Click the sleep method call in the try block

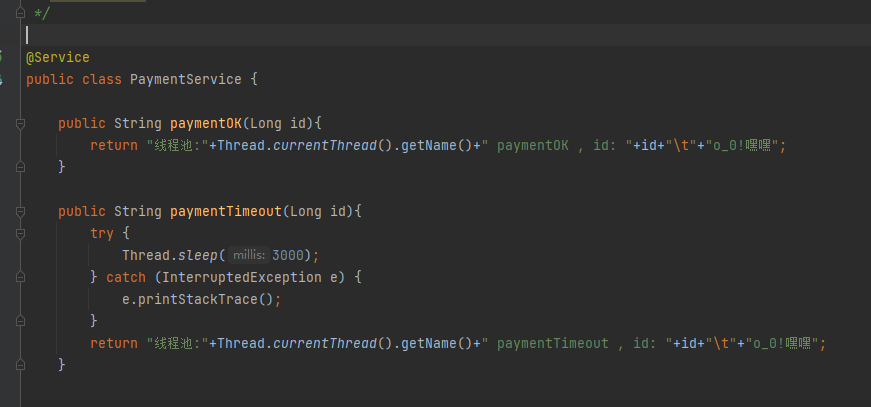tap(198, 255)
